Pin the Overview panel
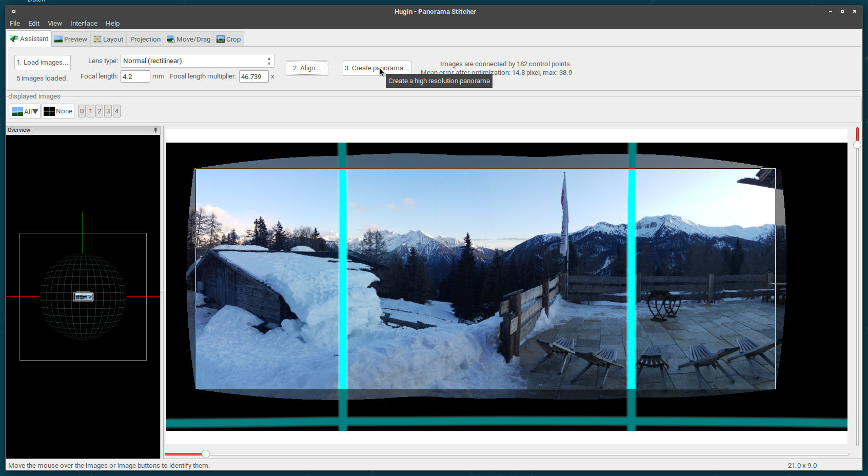Screen dimensions: 868x476 155,130
